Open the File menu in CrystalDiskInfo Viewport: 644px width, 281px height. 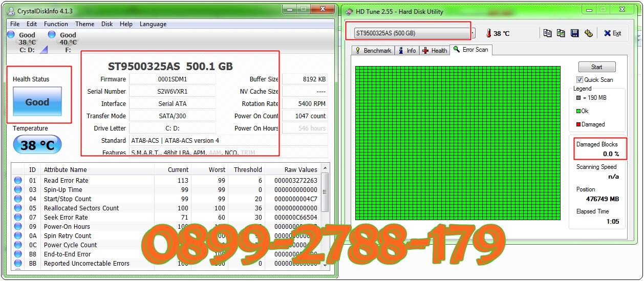pyautogui.click(x=15, y=24)
